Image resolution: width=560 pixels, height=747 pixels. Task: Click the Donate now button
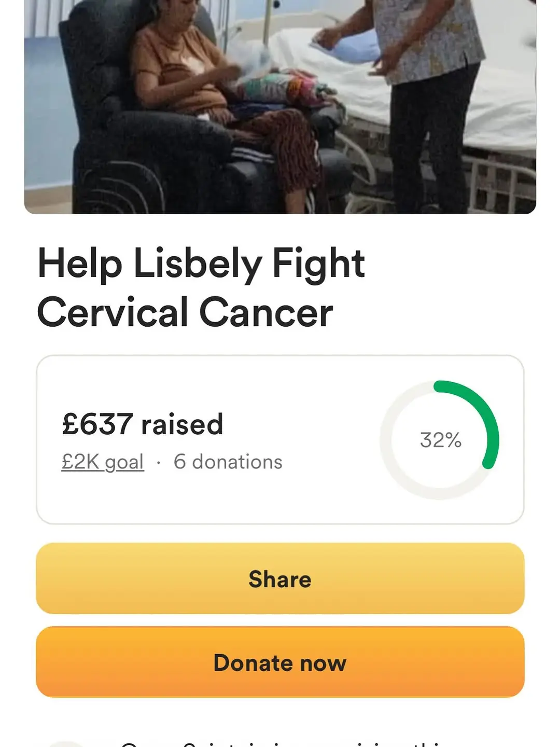[x=280, y=662]
